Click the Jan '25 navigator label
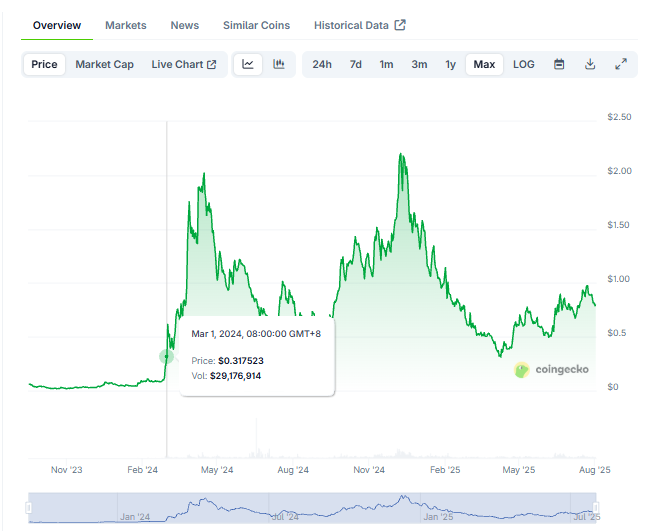This screenshot has width=667, height=531. 438,517
